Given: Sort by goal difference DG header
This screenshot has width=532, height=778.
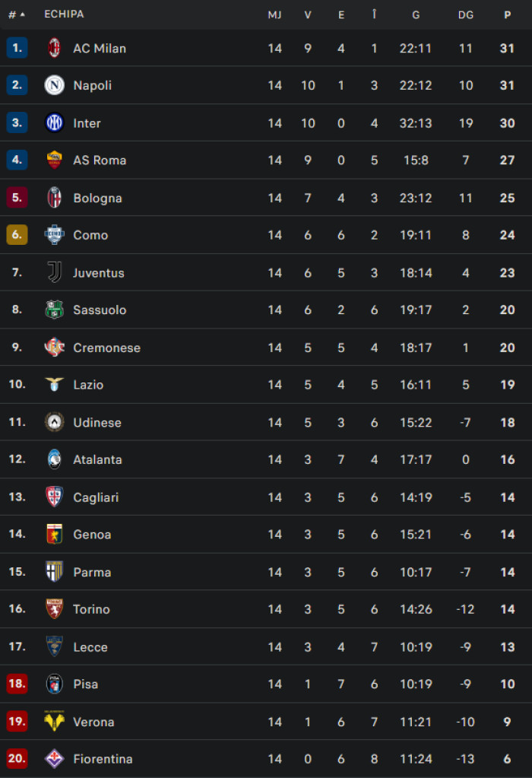Looking at the screenshot, I should 465,14.
